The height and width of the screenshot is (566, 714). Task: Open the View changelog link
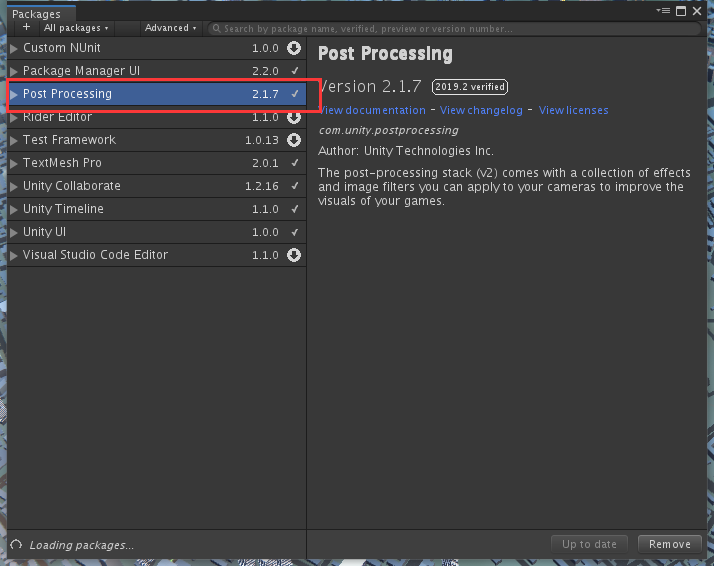tap(481, 110)
